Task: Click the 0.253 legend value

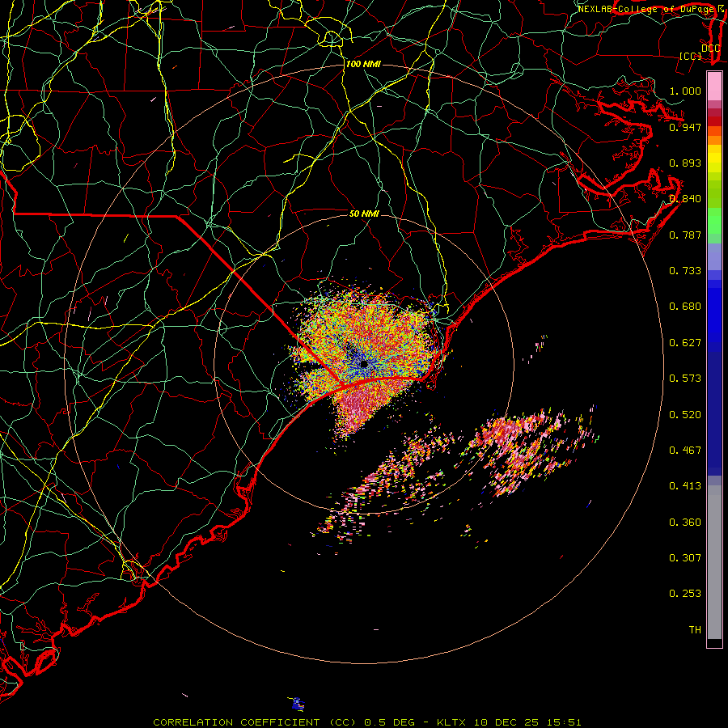Action: pos(685,594)
